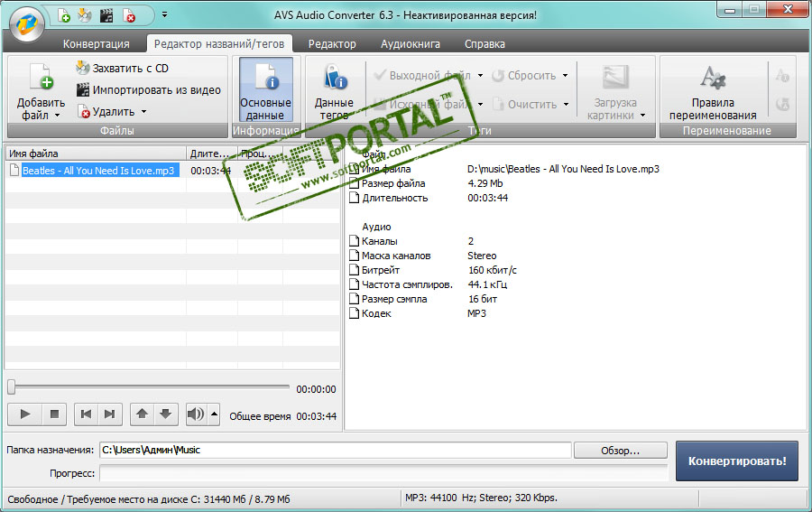Image resolution: width=812 pixels, height=512 pixels.
Task: Open the Редактор tab
Action: coord(332,44)
